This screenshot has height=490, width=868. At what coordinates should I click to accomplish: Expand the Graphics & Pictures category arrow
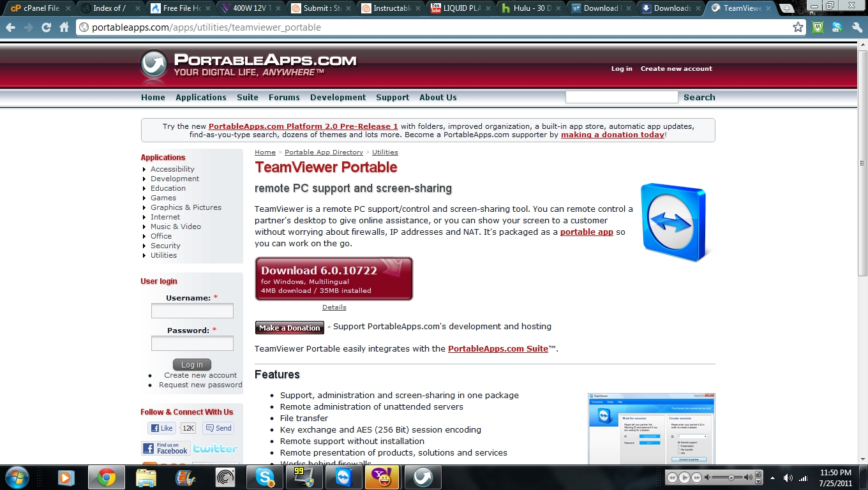(144, 208)
